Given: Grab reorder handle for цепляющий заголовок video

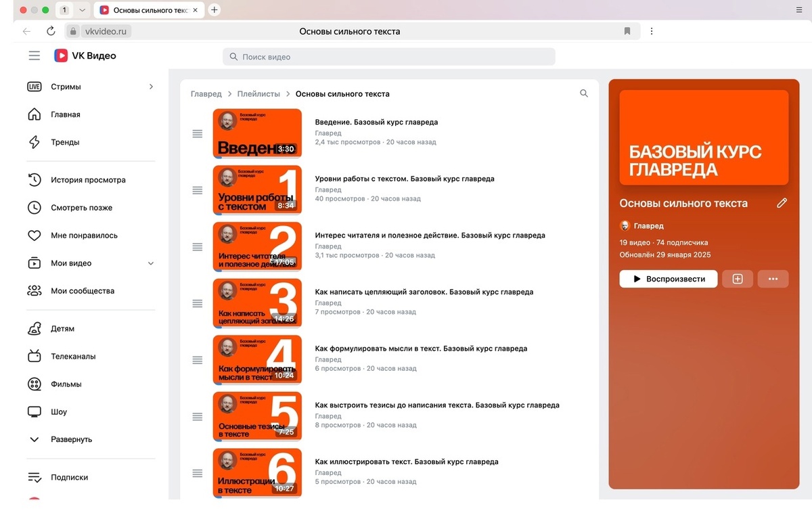Looking at the screenshot, I should coord(198,304).
